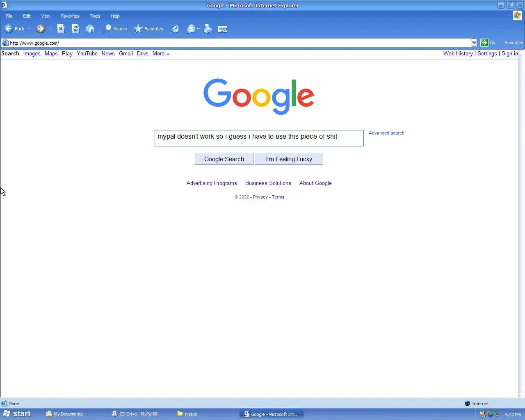Click the Refresh page icon
This screenshot has height=420, width=525.
pos(75,29)
